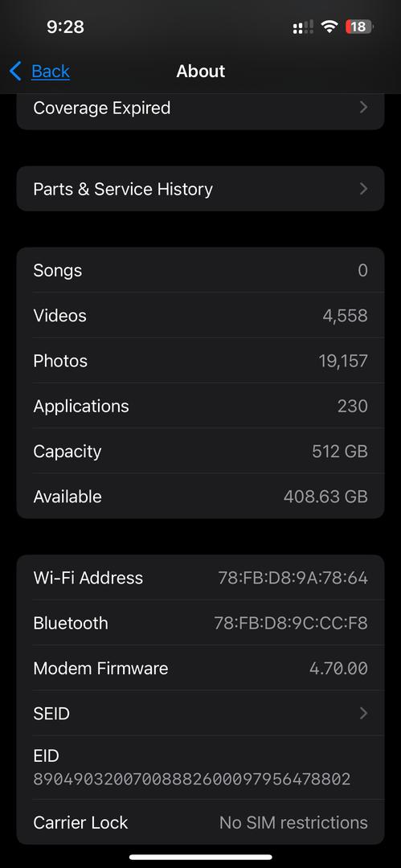The width and height of the screenshot is (401, 868).
Task: Open Parts & Service History row
Action: point(201,189)
